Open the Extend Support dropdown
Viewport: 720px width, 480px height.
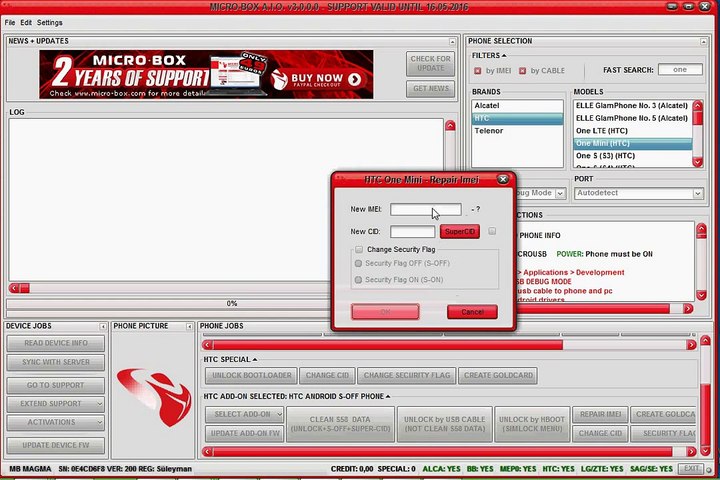(56, 404)
